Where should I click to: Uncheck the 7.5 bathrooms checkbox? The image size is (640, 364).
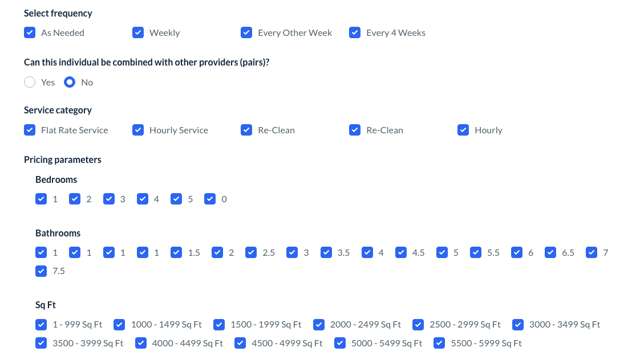[41, 271]
